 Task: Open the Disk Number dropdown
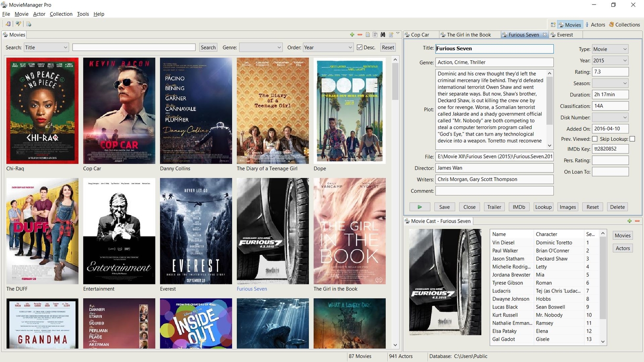pos(610,117)
